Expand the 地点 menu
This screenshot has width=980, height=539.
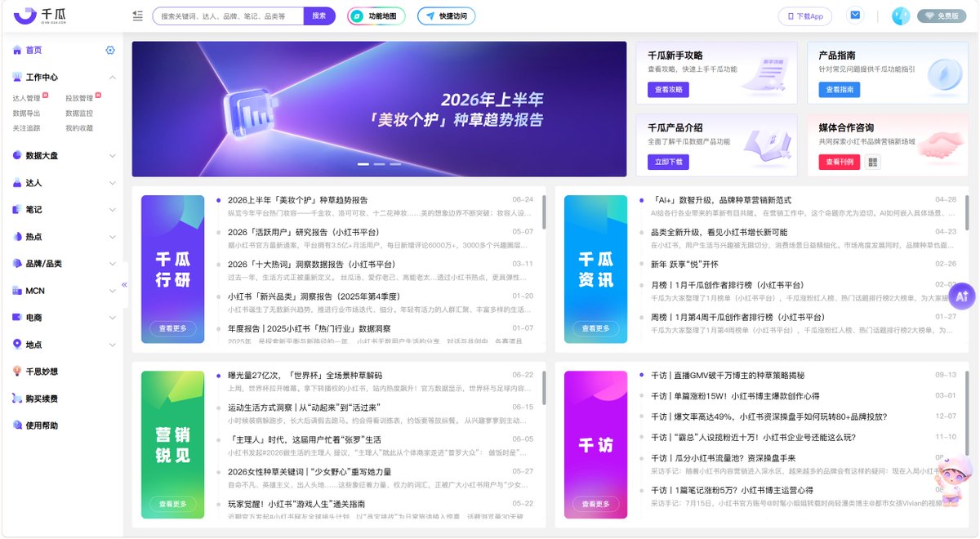point(112,345)
